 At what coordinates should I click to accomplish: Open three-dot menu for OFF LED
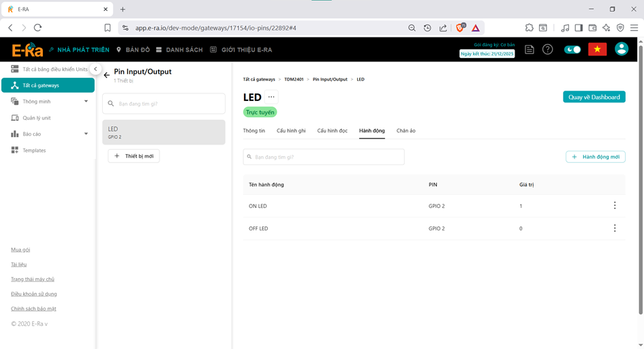click(615, 228)
